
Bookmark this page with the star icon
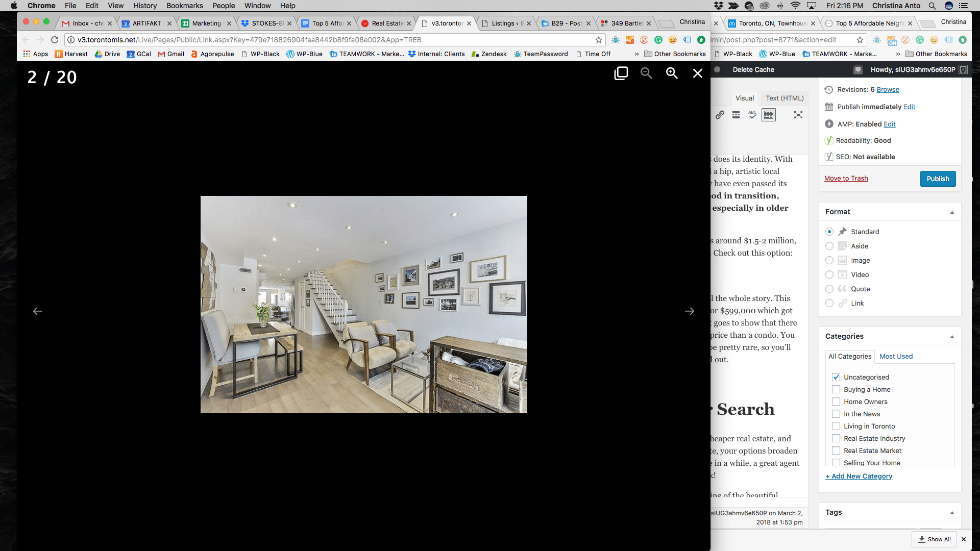[x=598, y=40]
